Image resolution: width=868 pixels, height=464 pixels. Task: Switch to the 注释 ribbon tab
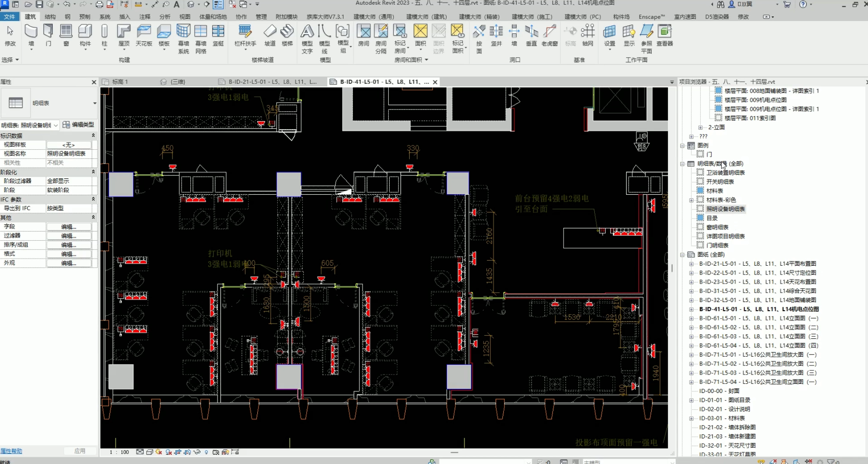point(145,17)
